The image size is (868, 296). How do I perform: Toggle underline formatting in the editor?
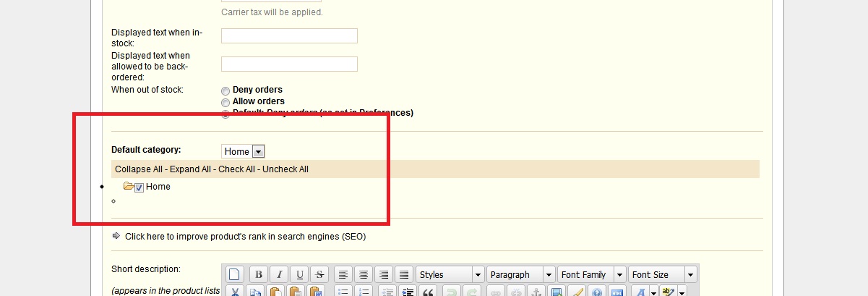pos(299,275)
